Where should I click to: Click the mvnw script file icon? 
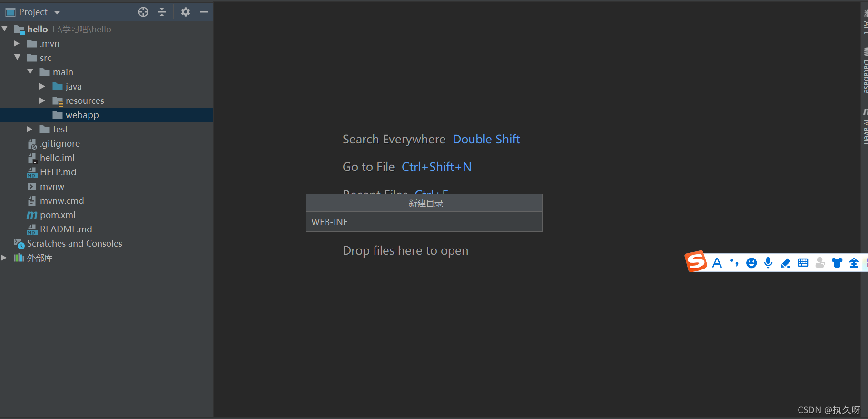tap(32, 187)
